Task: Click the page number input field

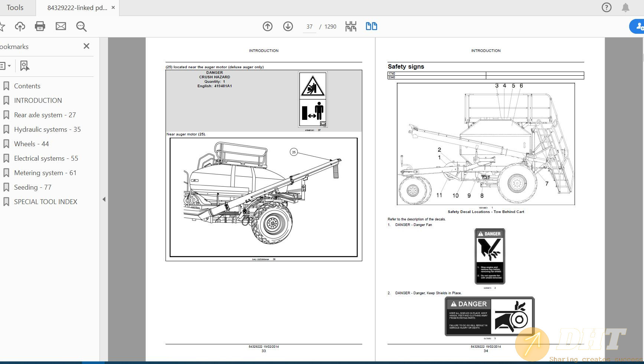Action: click(309, 26)
